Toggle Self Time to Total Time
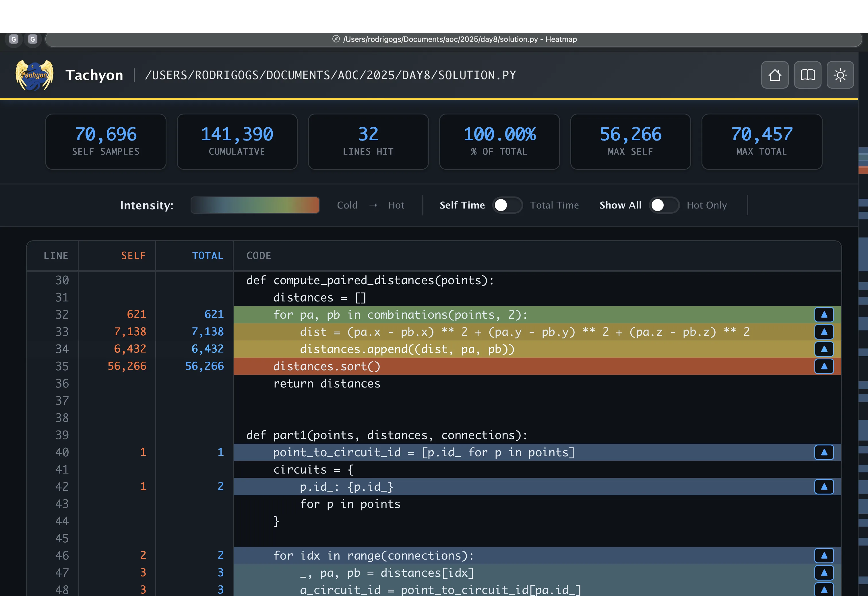This screenshot has width=868, height=596. click(507, 205)
